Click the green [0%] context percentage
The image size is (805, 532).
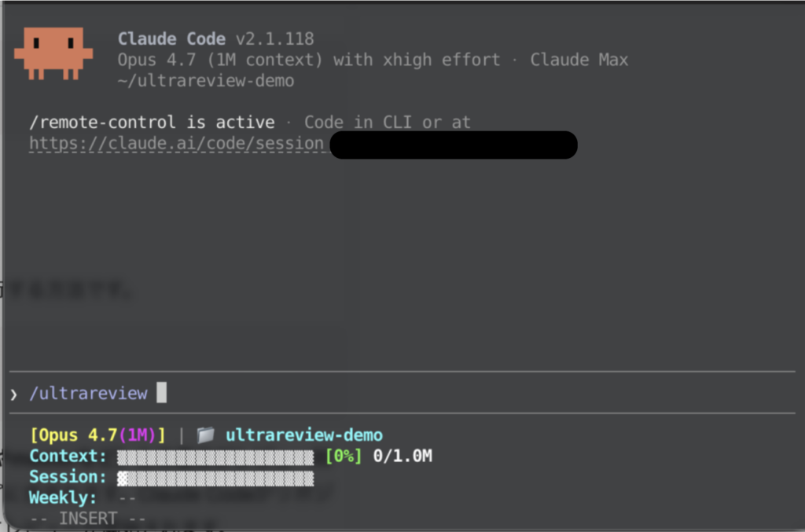(x=344, y=457)
